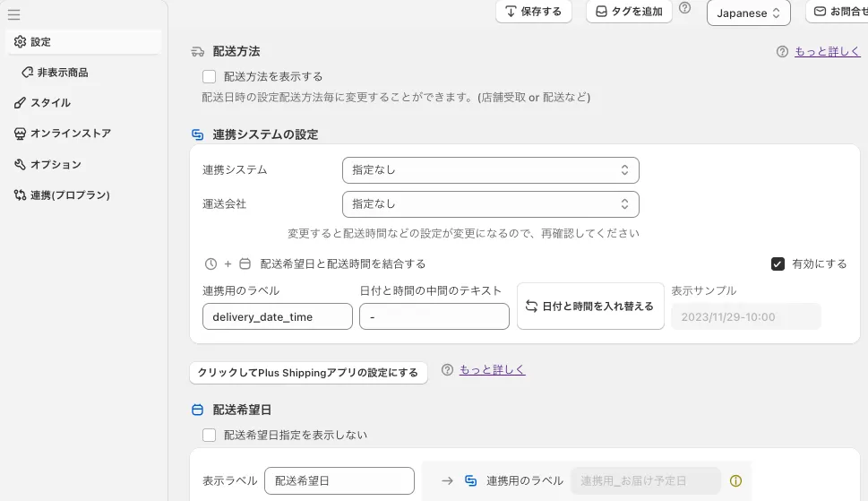This screenshot has width=868, height=501.
Task: Open the Japanese language selector
Action: pos(748,13)
